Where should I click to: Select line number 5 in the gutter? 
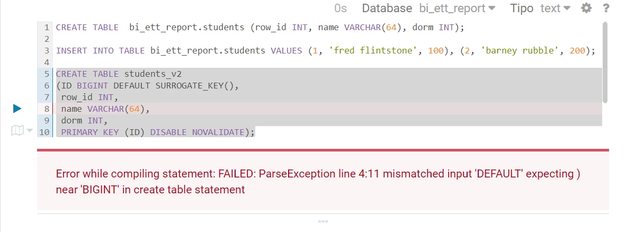47,74
